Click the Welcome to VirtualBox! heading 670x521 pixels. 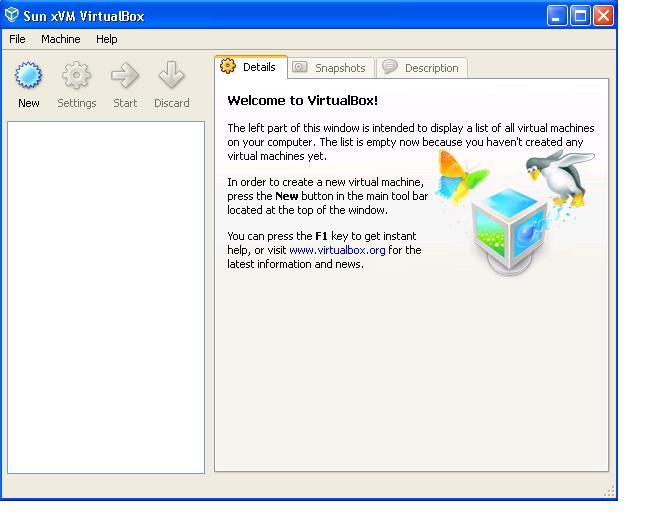point(303,100)
